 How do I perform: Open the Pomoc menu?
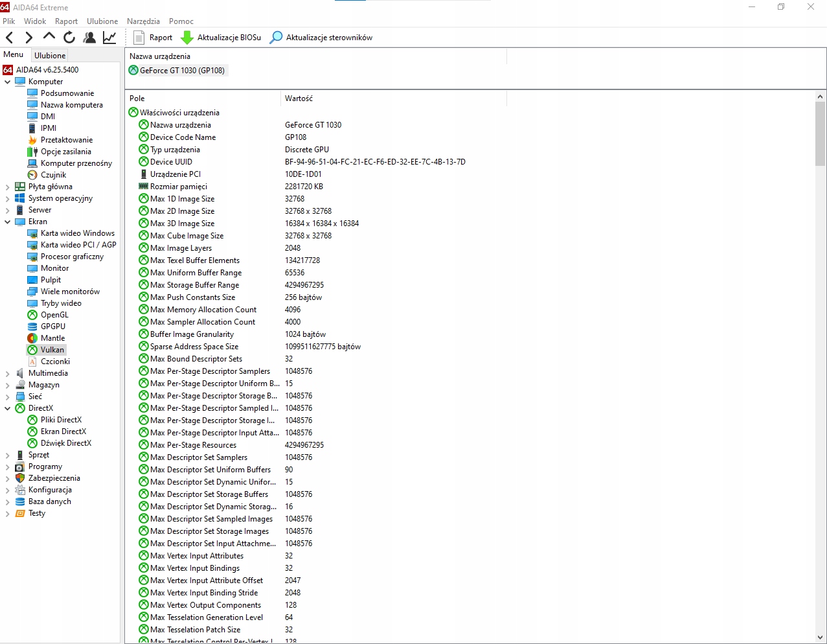[x=181, y=21]
